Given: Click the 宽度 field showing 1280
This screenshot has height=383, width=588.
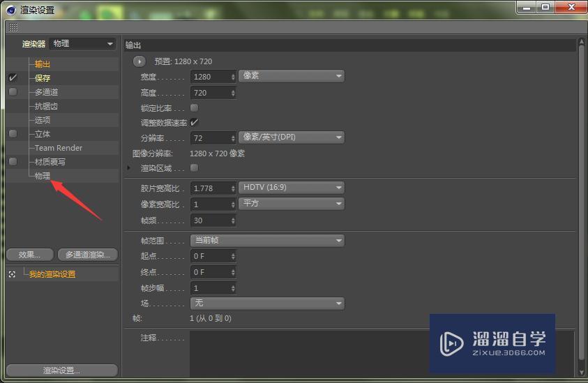Looking at the screenshot, I should pyautogui.click(x=210, y=77).
